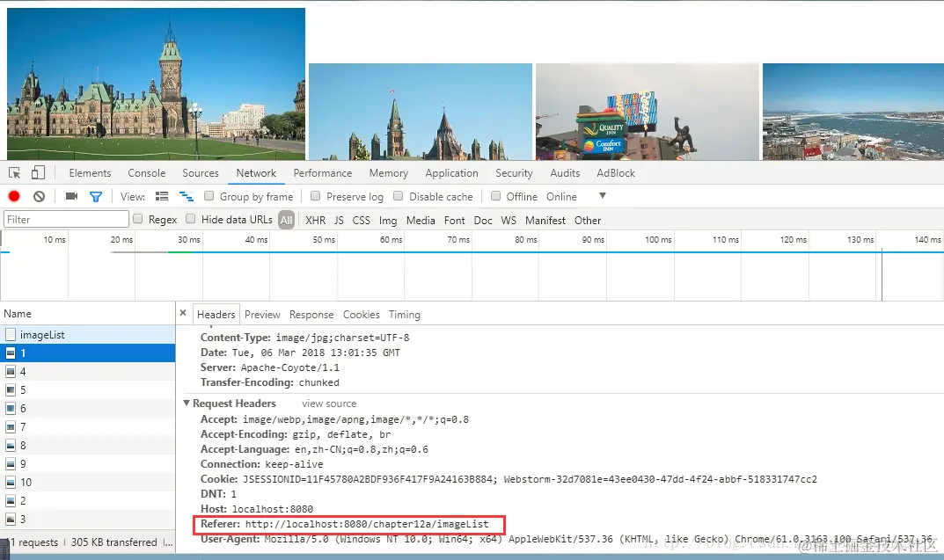Select request row named 3

point(88,519)
